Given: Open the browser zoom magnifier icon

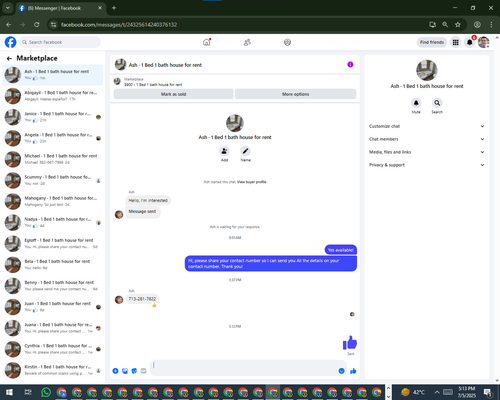Looking at the screenshot, I should tap(445, 25).
